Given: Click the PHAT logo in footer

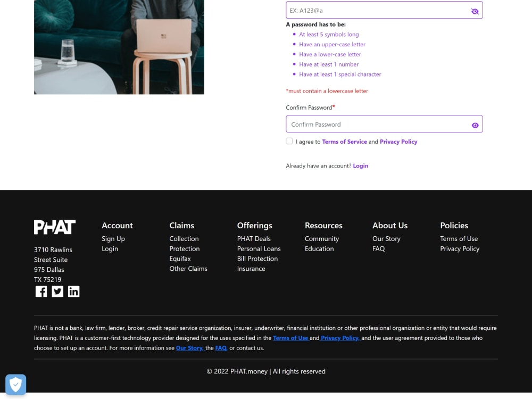Looking at the screenshot, I should click(55, 227).
